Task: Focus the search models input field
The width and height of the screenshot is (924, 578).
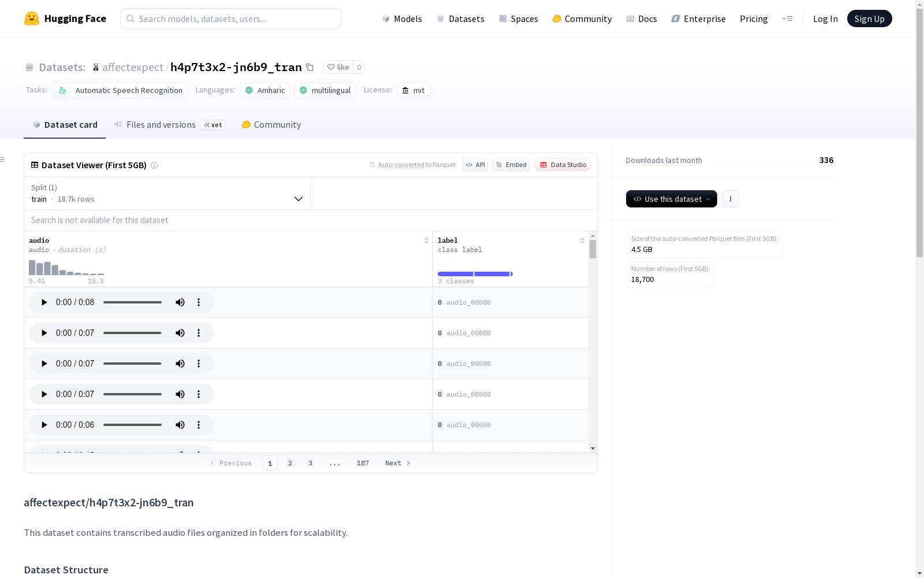Action: (x=231, y=18)
